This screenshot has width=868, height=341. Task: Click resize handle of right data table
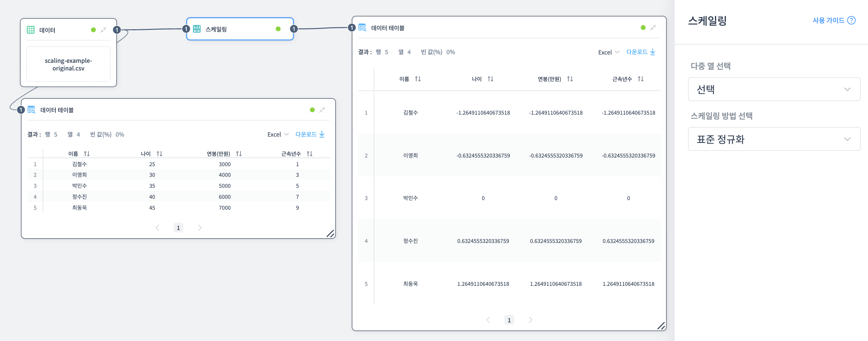coord(661,325)
